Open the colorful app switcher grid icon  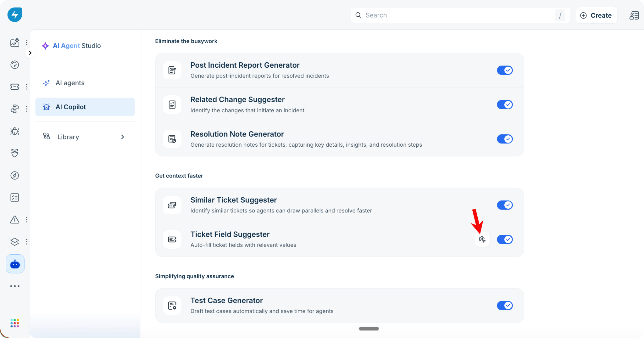[x=15, y=323]
